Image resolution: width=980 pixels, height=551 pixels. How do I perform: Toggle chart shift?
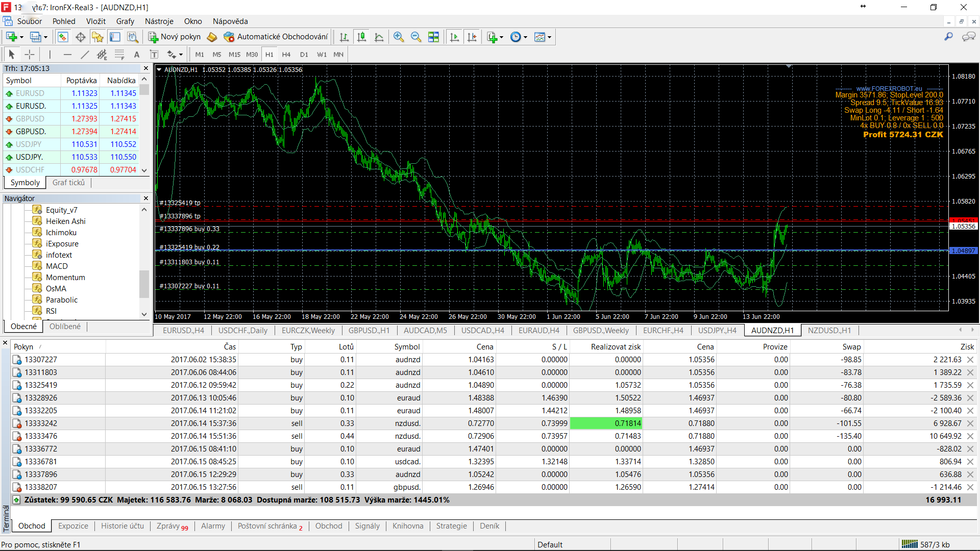click(472, 37)
